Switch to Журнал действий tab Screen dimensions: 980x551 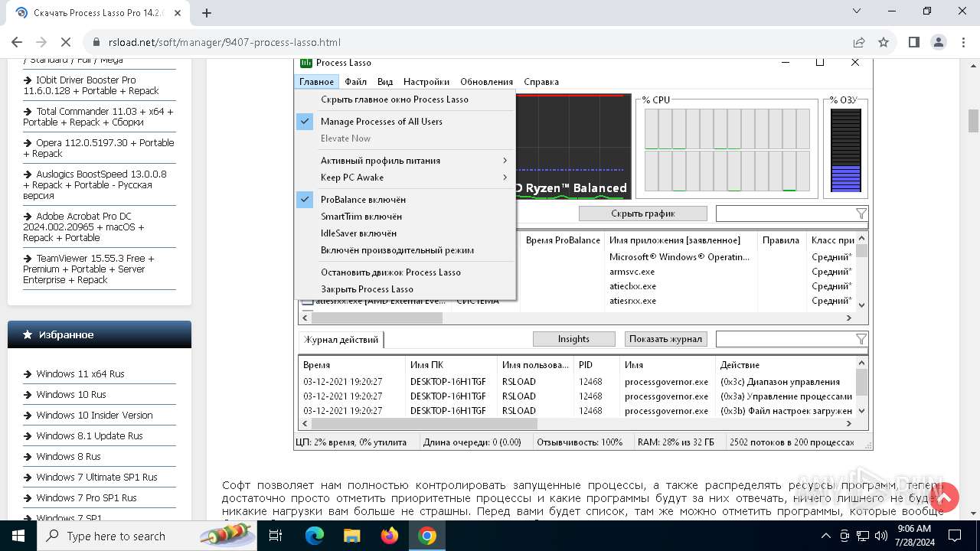coord(341,340)
